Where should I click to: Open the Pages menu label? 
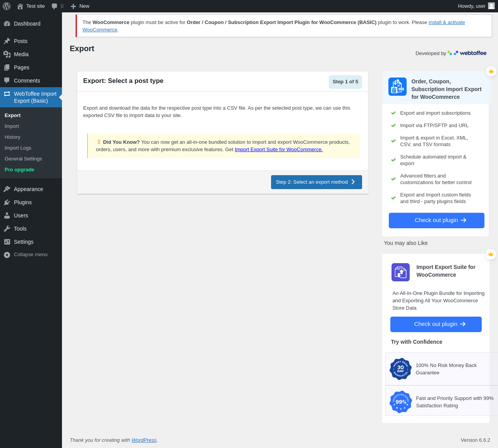[22, 67]
